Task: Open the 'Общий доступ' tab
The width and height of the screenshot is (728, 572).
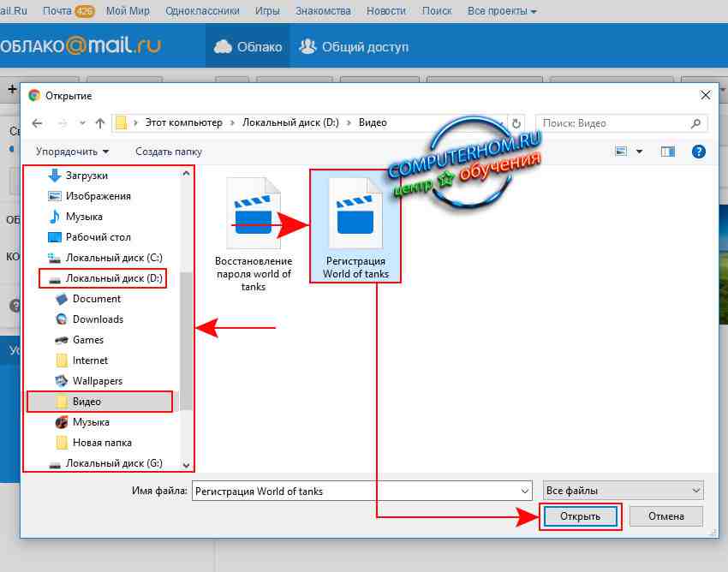Action: click(354, 47)
